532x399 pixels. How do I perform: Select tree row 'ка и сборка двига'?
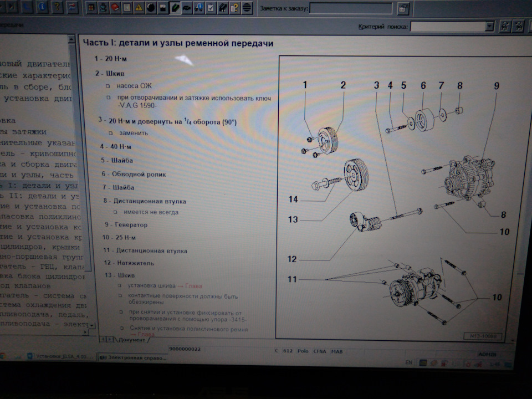pos(39,164)
